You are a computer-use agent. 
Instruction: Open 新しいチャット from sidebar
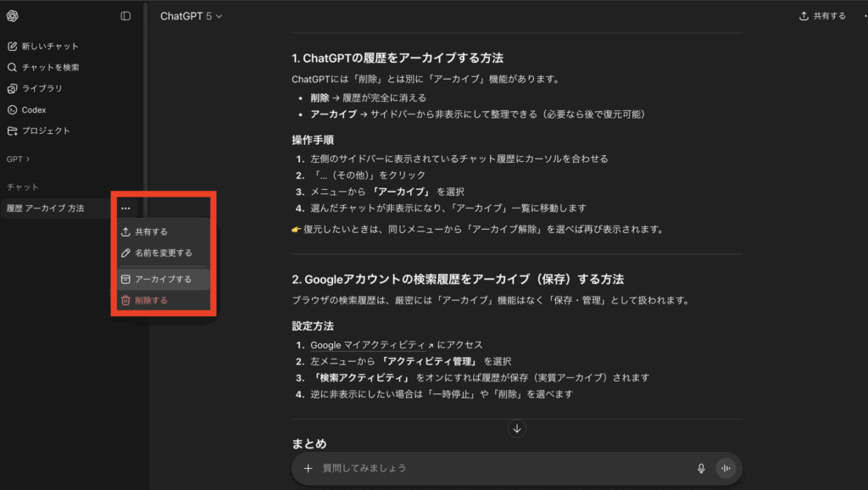49,46
